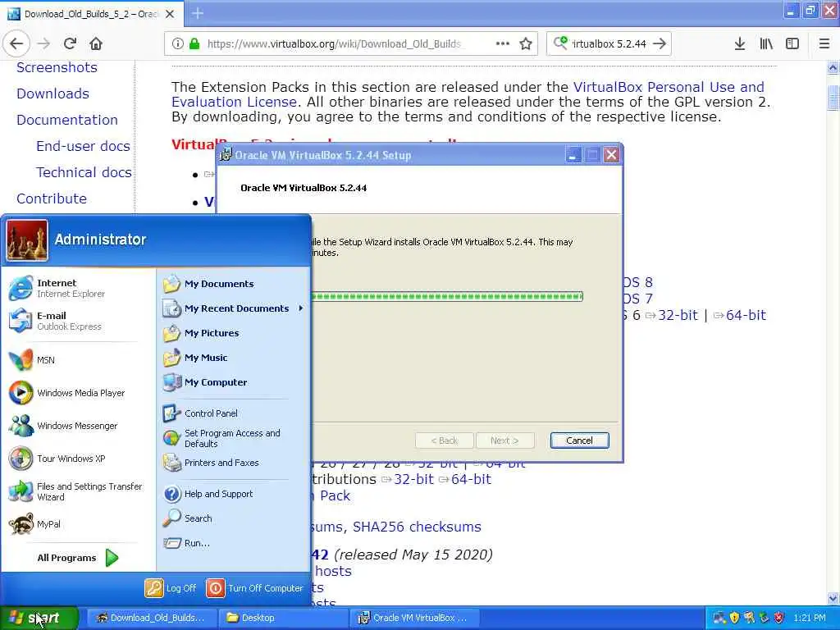The width and height of the screenshot is (840, 630).
Task: Click the Start button
Action: [39, 619]
